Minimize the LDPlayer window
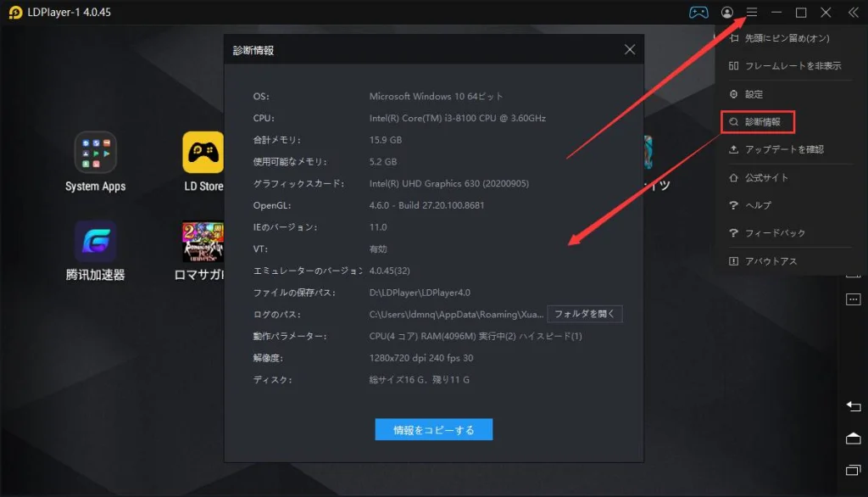Viewport: 868px width, 497px height. pyautogui.click(x=776, y=12)
